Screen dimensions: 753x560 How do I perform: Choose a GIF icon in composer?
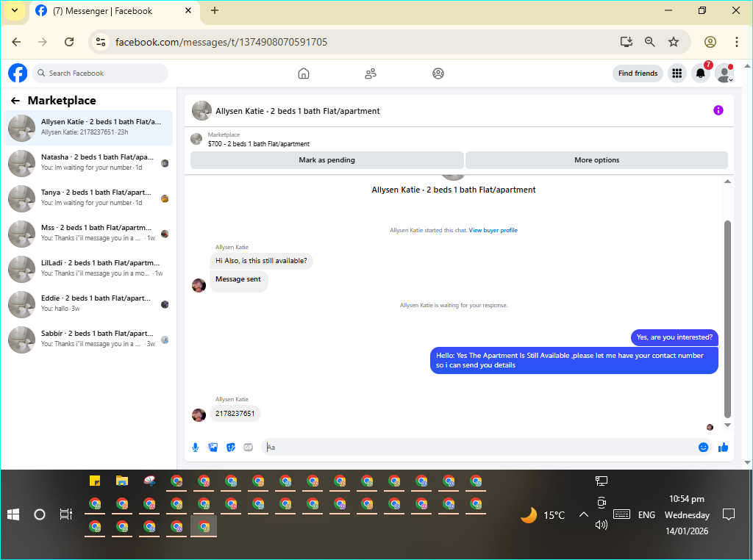(x=249, y=448)
